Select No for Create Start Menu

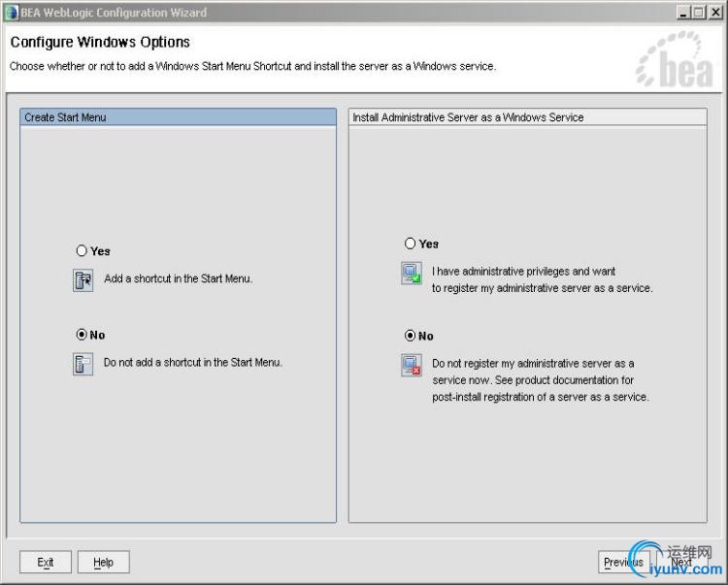82,335
